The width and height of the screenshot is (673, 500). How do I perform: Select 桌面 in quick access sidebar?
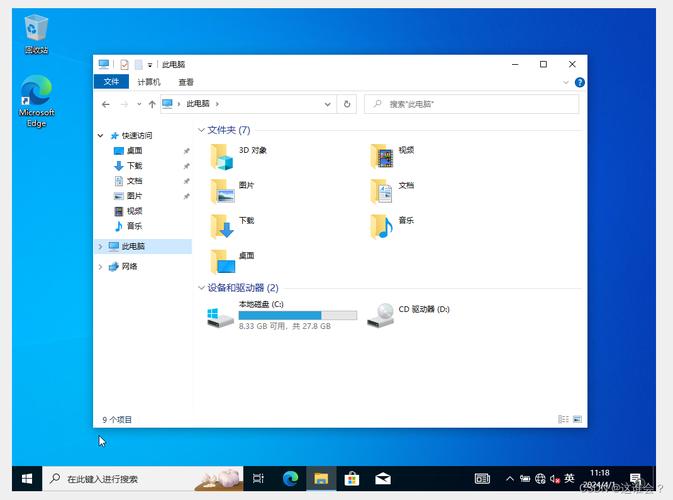(x=134, y=151)
